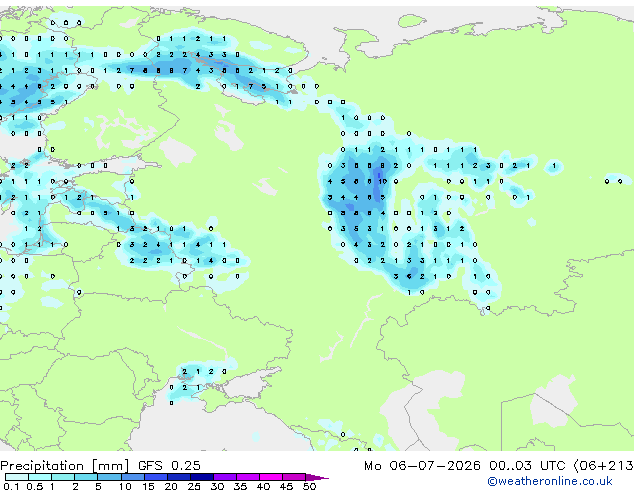Click the '10' precipitation value on map
The width and height of the screenshot is (634, 490).
(x=383, y=182)
